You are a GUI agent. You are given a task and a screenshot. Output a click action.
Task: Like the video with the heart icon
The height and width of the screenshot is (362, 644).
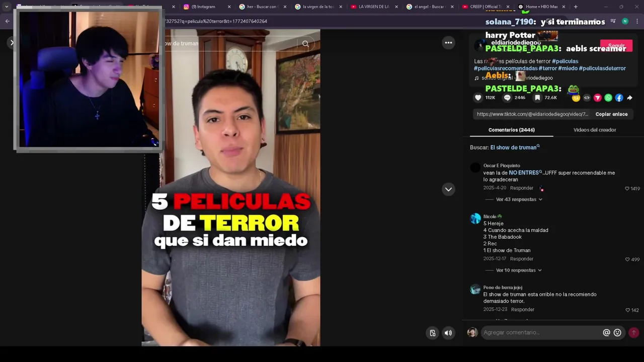pos(478,98)
